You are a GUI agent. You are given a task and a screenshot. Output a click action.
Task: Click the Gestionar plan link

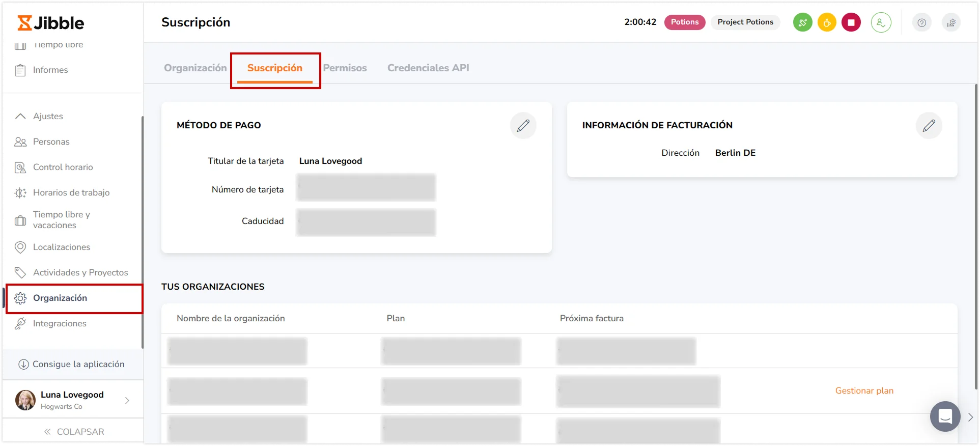pyautogui.click(x=864, y=391)
